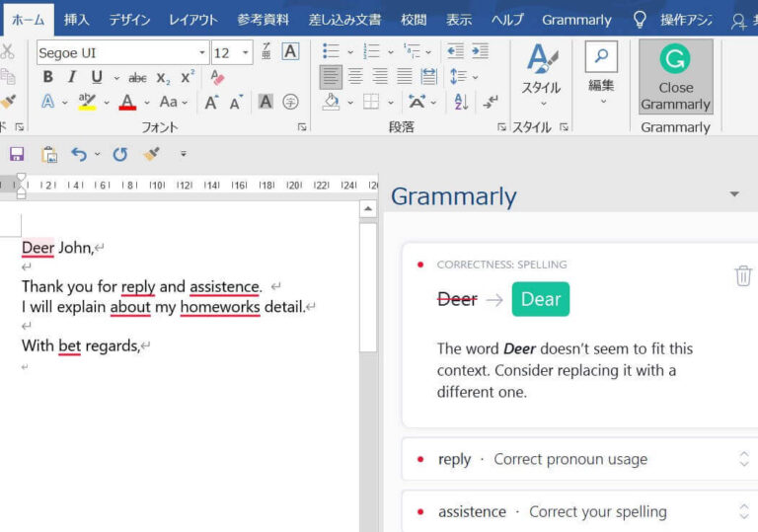Viewport: 758px width, 532px height.
Task: Click Close Grammarly button
Action: 676,77
